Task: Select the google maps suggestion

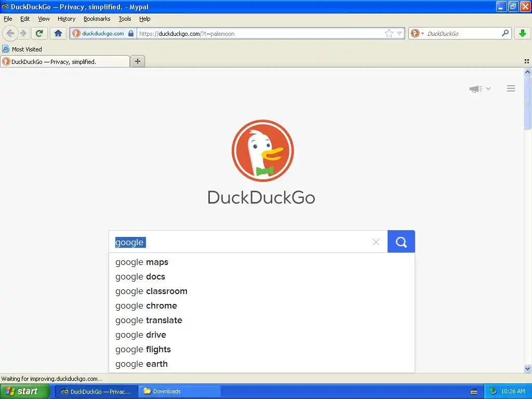Action: [x=262, y=262]
